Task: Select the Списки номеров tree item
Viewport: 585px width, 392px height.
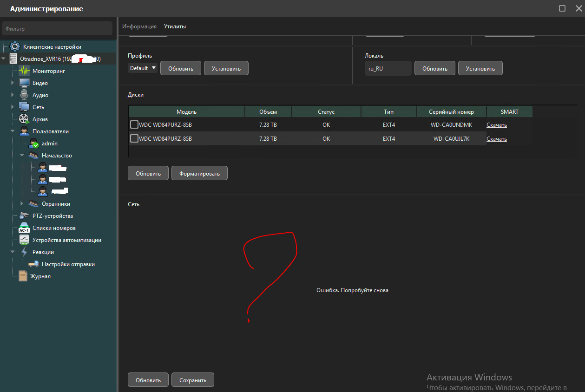Action: pyautogui.click(x=54, y=228)
